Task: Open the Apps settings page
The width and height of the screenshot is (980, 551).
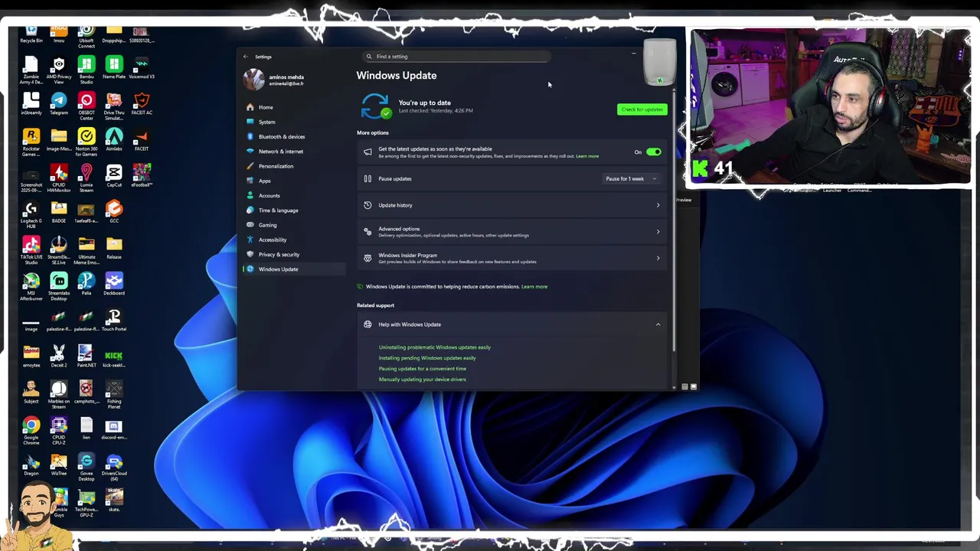Action: click(x=294, y=181)
